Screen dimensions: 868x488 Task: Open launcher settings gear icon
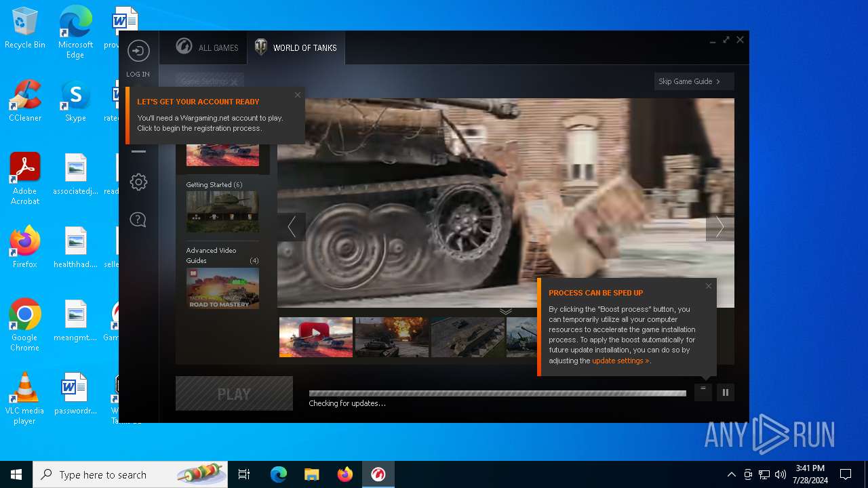point(138,182)
